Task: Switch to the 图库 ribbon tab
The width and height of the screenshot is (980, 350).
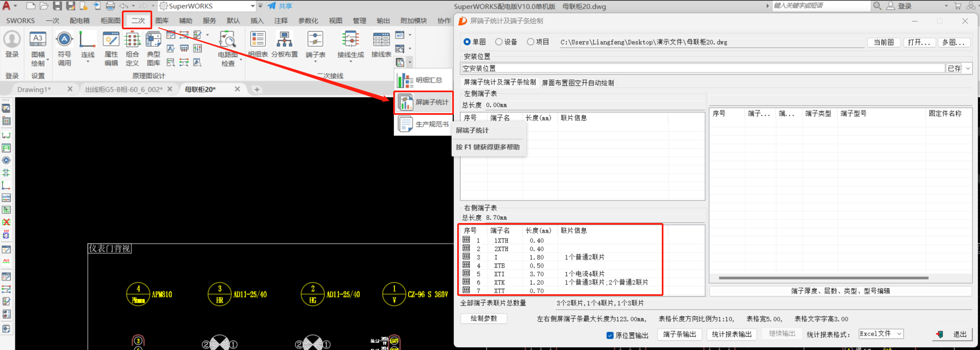Action: click(x=162, y=20)
